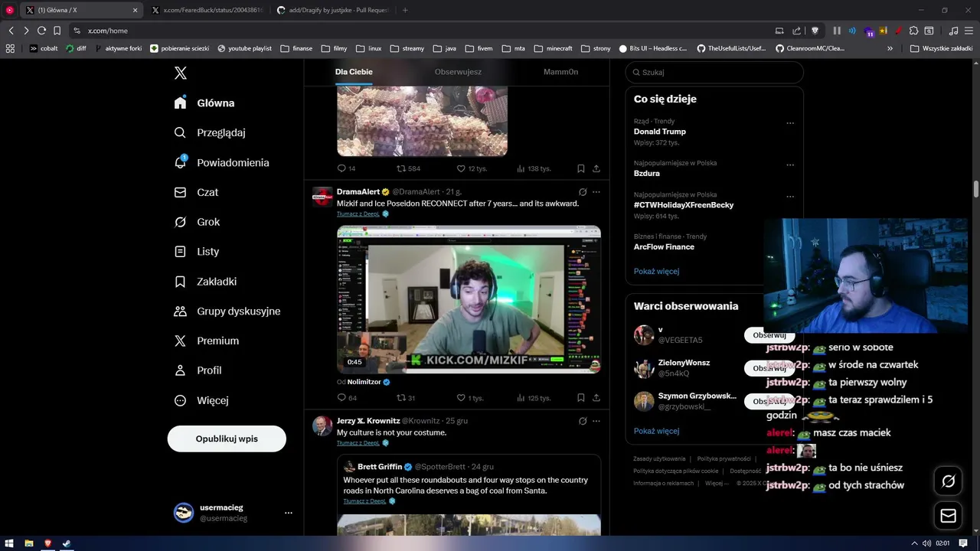Toggle the address bar bookmark icon
The image size is (980, 551).
tap(57, 31)
